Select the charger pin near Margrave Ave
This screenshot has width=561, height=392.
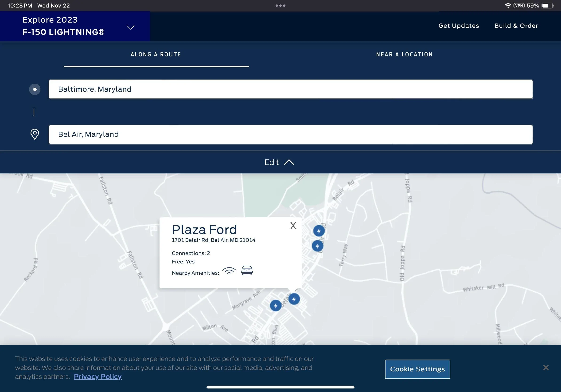click(x=276, y=306)
